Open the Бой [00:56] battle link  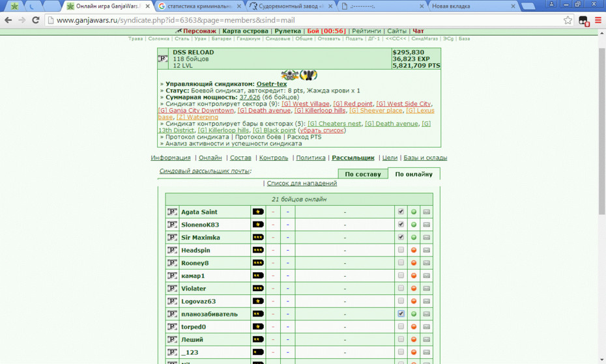coord(326,31)
